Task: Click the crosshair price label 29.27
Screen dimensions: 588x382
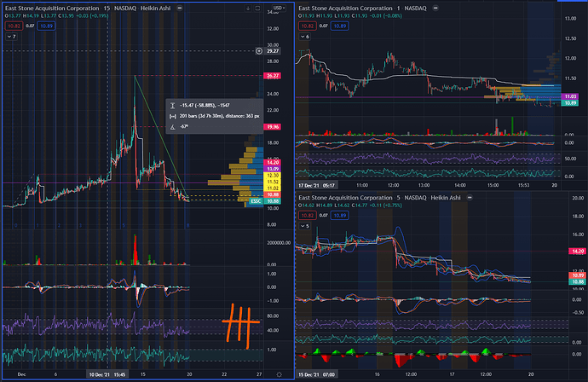Action: [x=273, y=51]
